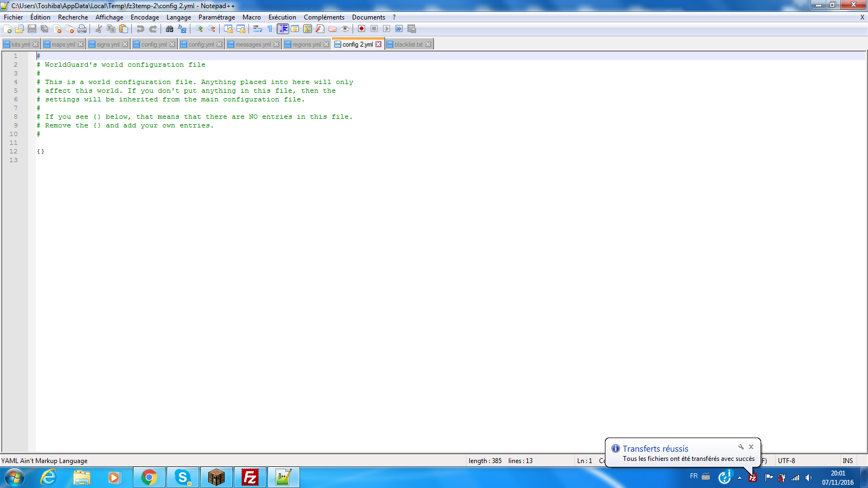Toggle file monitoring eye icon
This screenshot has width=868, height=488.
(x=345, y=29)
